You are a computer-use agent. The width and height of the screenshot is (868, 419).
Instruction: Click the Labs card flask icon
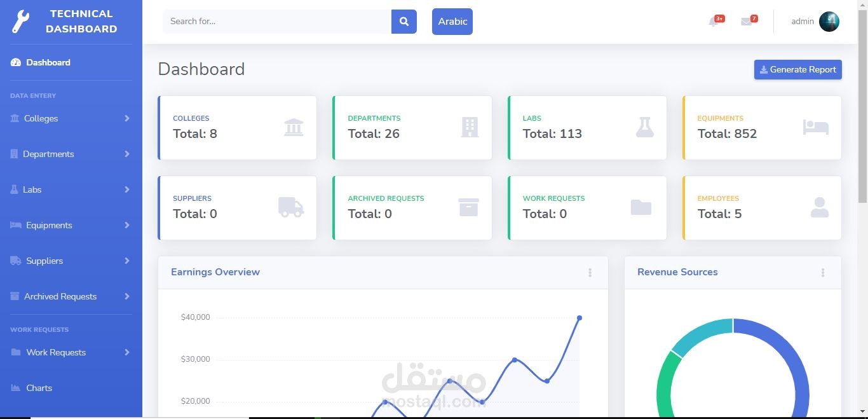pyautogui.click(x=645, y=127)
